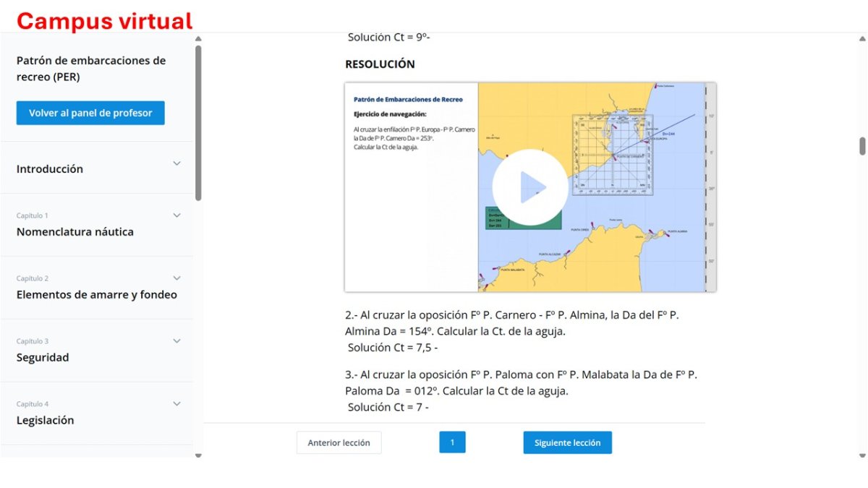Expand the Nomenclatura náutica chapter chevron

coord(176,215)
